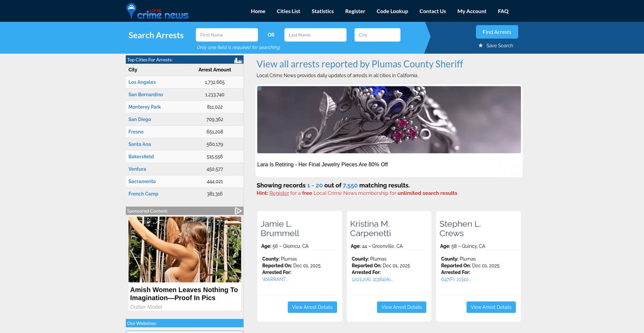Click the 647(F), 21310... charge link
Image resolution: width=644 pixels, height=333 pixels.
(x=456, y=279)
